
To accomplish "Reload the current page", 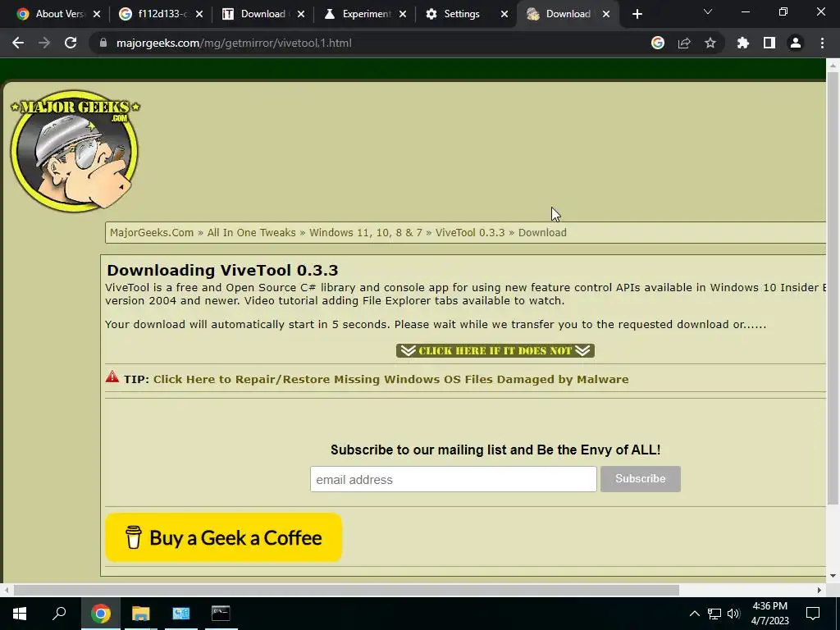I will [x=71, y=43].
